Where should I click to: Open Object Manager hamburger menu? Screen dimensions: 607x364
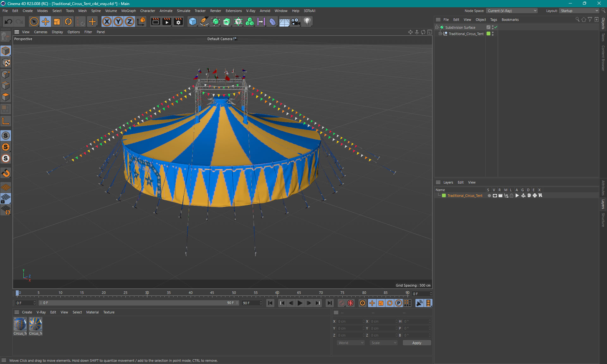tap(438, 20)
